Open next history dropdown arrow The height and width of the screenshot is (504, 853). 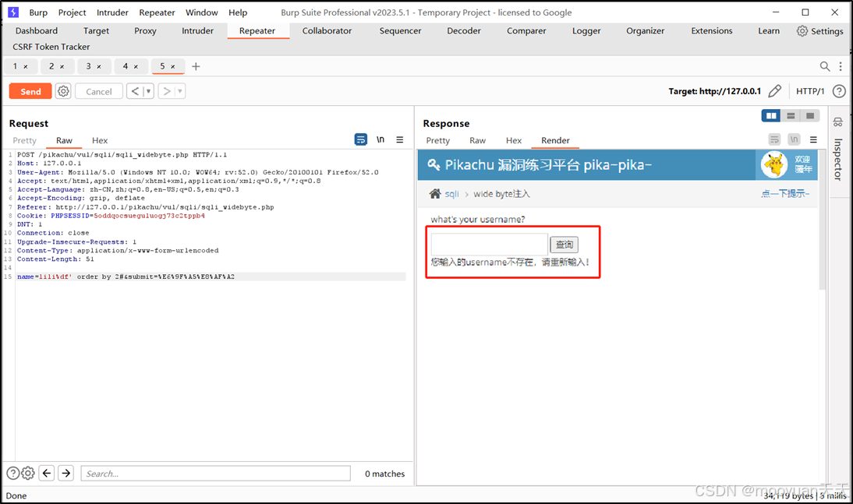coord(179,91)
